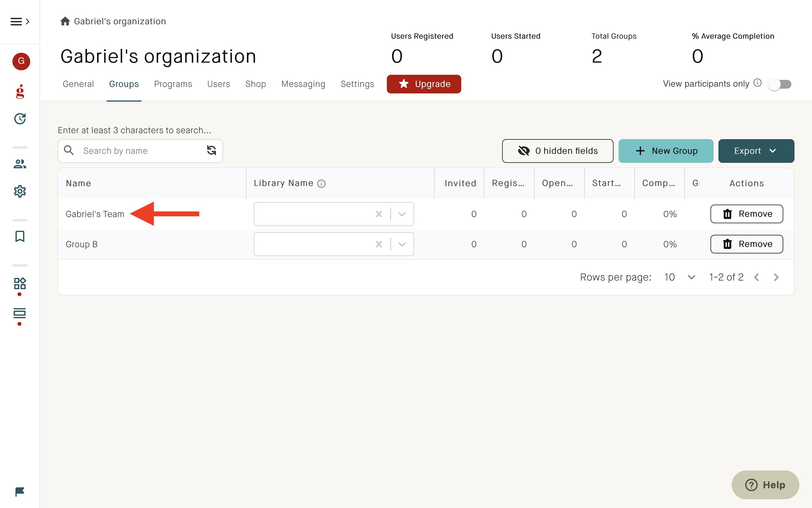Clear library for Group B
Viewport: 812px width, 508px height.
point(379,244)
